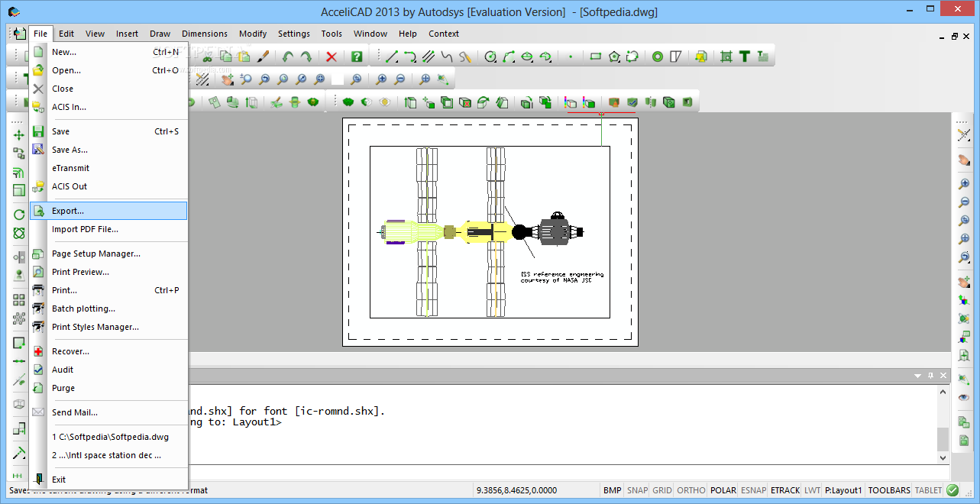The width and height of the screenshot is (980, 504).
Task: Select the Point drawing tool
Action: tap(571, 57)
